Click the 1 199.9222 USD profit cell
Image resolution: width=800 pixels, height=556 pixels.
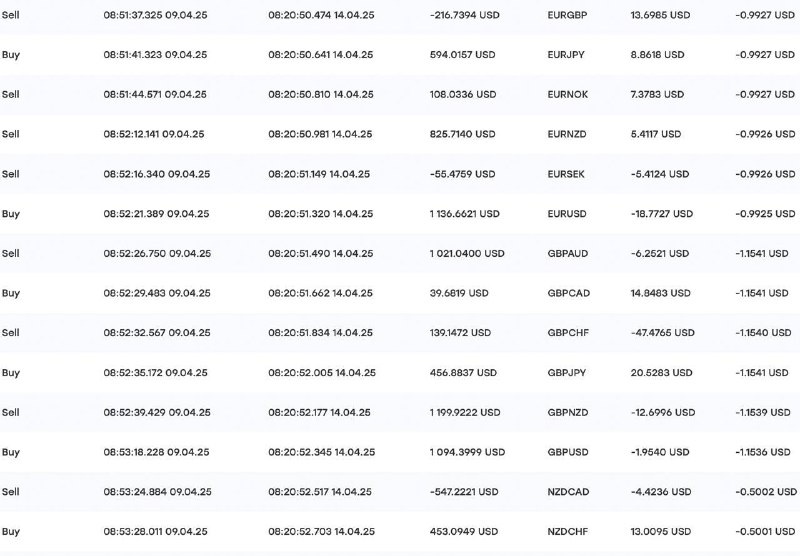pos(465,412)
